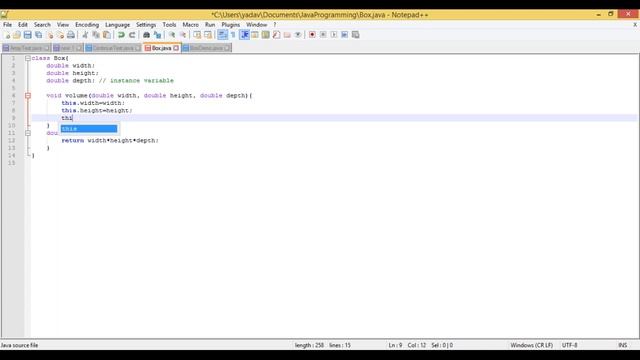Image resolution: width=640 pixels, height=360 pixels.
Task: Open the Language menu
Action: (118, 25)
